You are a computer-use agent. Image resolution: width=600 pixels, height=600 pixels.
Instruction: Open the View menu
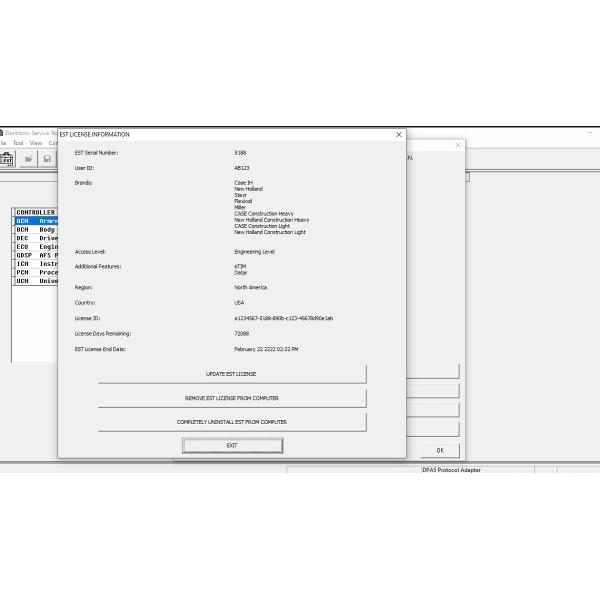(x=35, y=143)
